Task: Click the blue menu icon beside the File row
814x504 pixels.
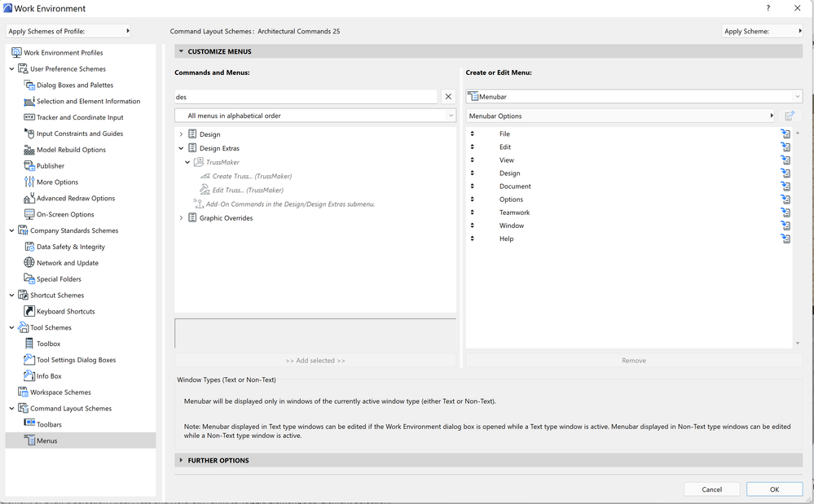Action: (x=785, y=134)
